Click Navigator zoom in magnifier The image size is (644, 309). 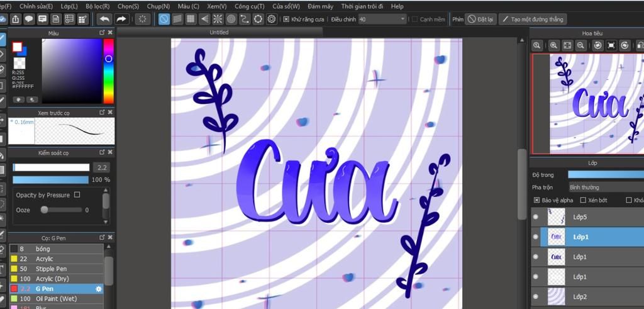(x=553, y=45)
